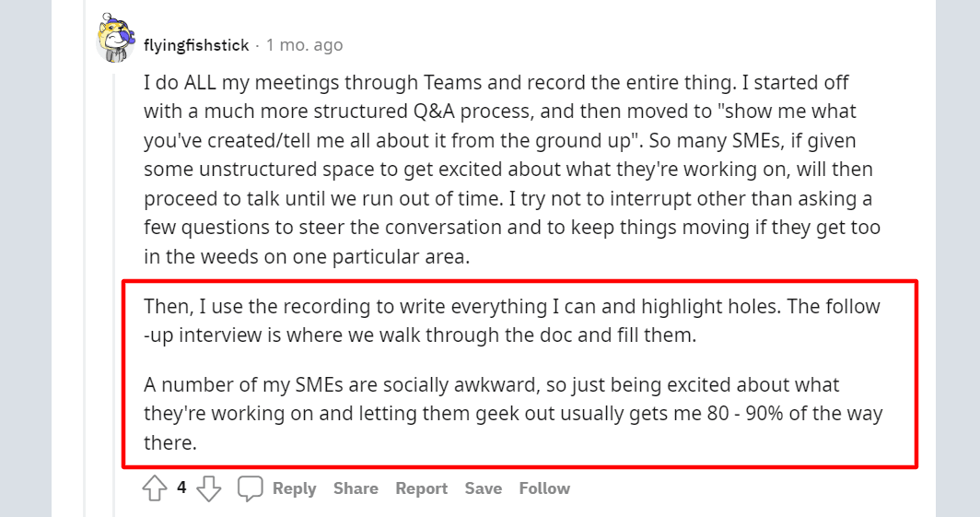Viewport: 980px width, 517px height.
Task: Follow this comment thread
Action: (544, 488)
